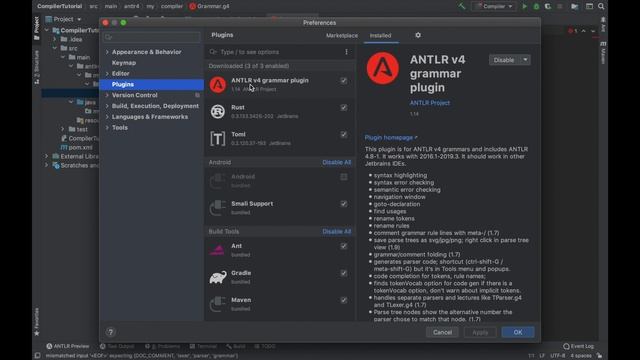Open plugin search options three-dot menu

[x=346, y=52]
